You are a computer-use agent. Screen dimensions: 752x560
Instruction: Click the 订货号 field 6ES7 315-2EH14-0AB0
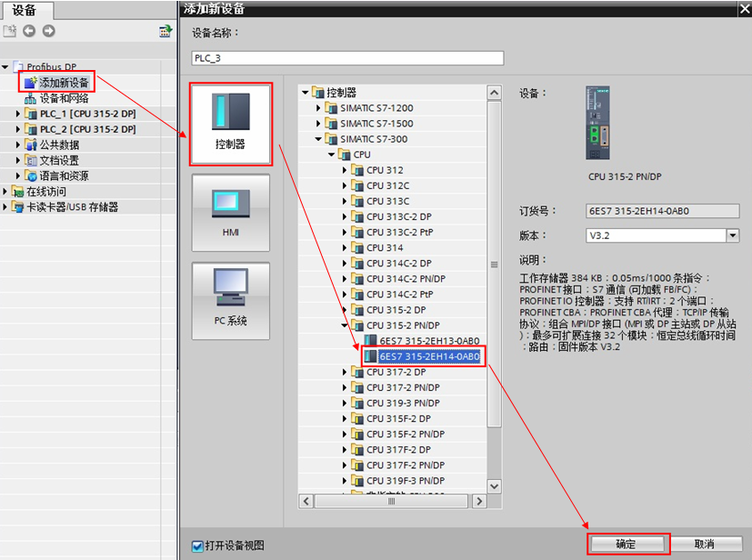pos(662,211)
